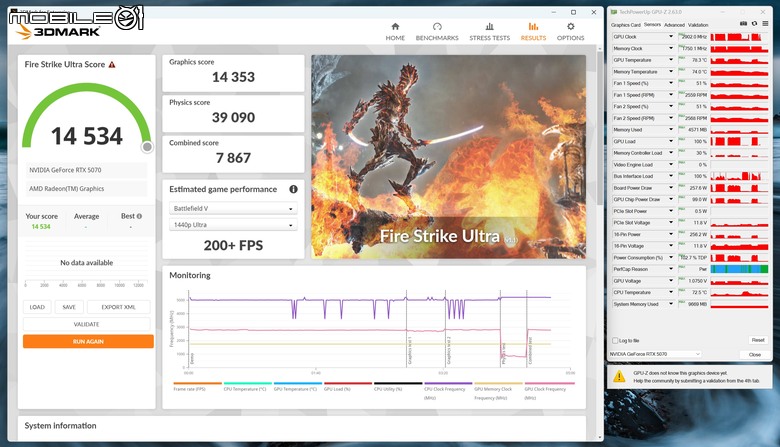The image size is (780, 447).
Task: Expand the Memory Temperature sensor dropdown
Action: point(671,72)
